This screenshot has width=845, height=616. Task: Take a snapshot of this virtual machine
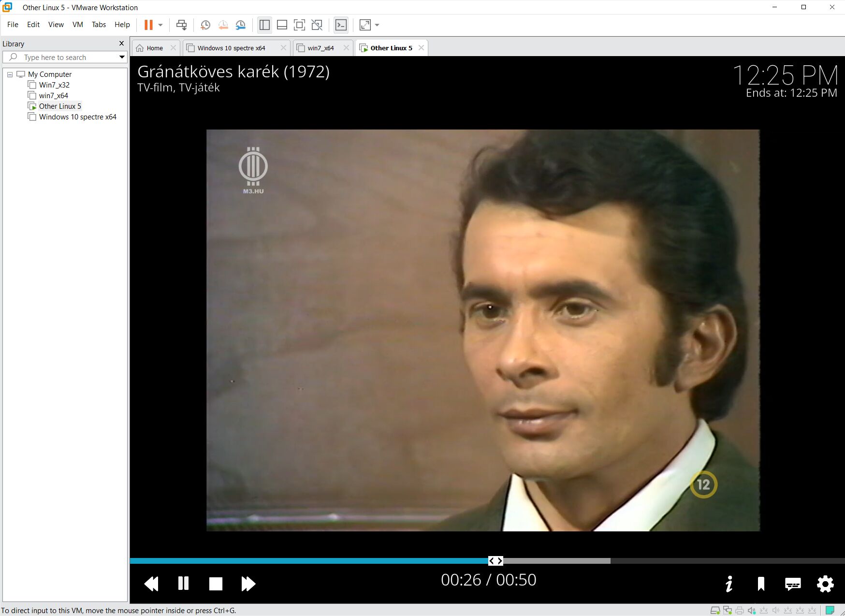(205, 25)
